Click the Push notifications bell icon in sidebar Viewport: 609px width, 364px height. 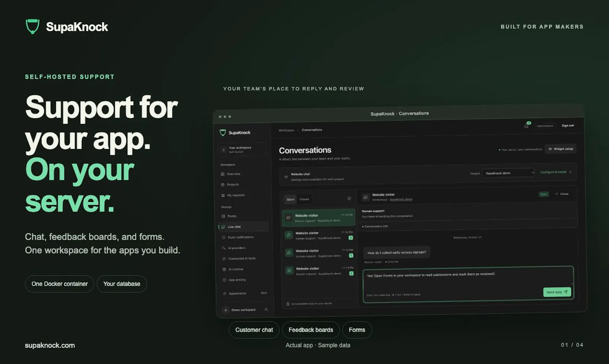[223, 237]
